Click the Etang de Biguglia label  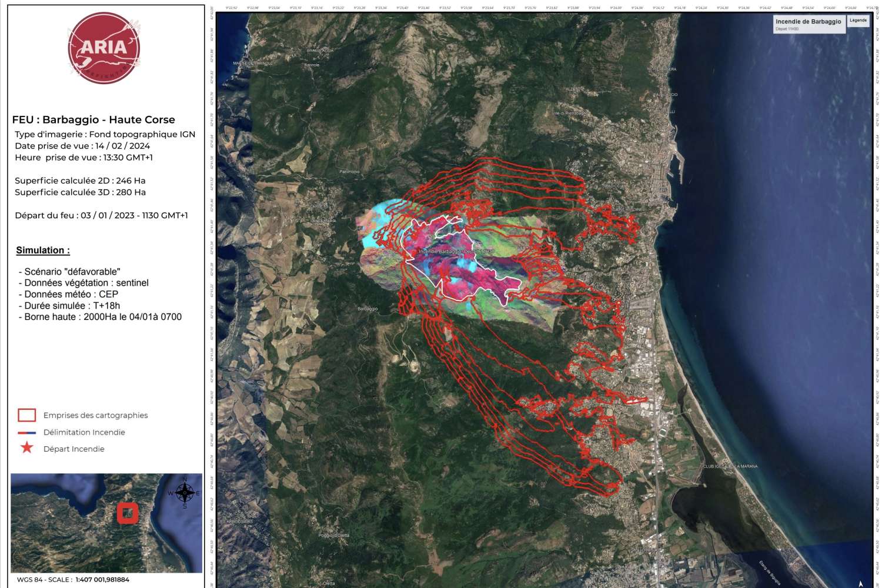(769, 573)
